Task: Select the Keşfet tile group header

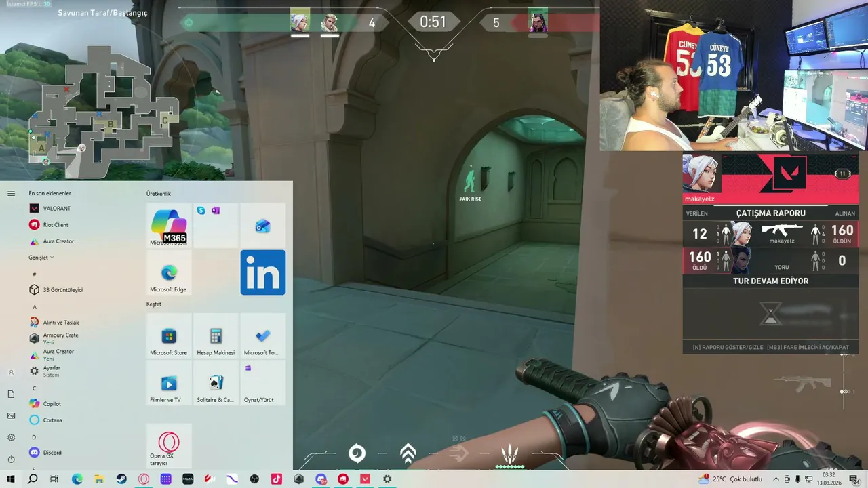Action: pos(154,304)
